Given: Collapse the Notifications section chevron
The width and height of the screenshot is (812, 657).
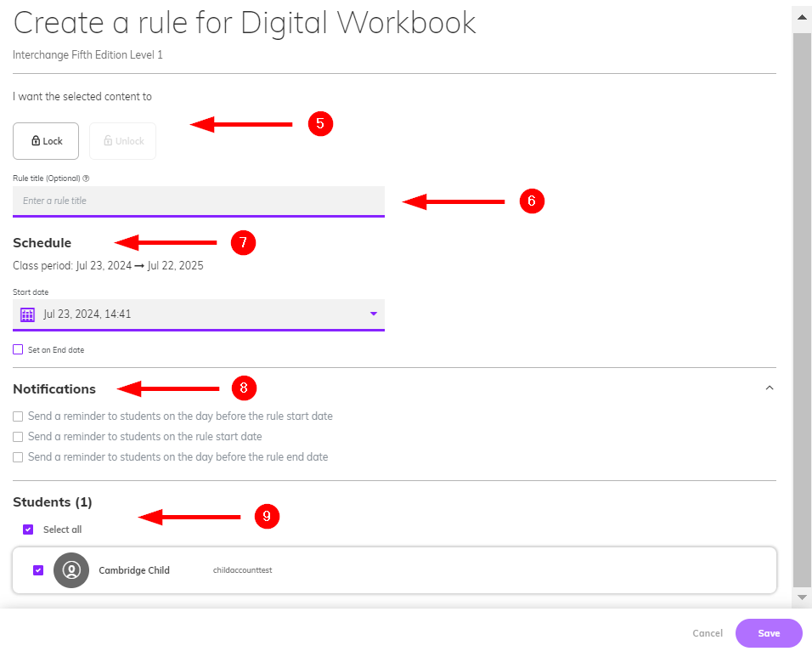Looking at the screenshot, I should click(769, 388).
